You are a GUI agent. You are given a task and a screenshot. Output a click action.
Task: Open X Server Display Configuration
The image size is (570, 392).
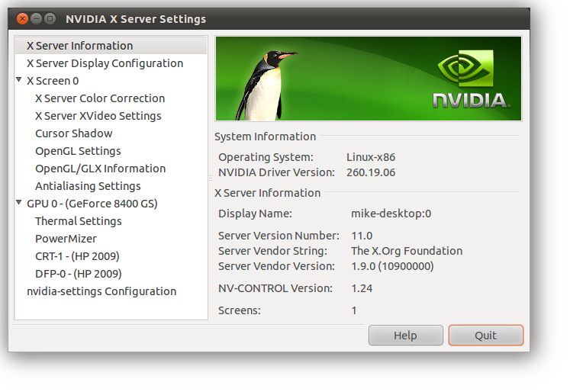[x=105, y=63]
